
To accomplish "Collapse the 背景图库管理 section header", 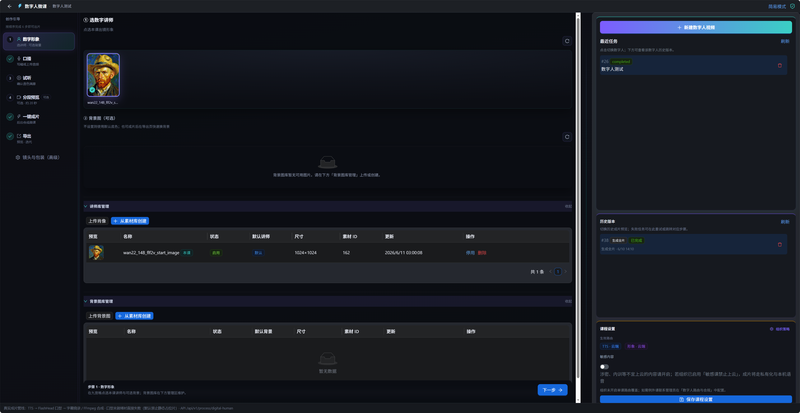I will (x=328, y=301).
